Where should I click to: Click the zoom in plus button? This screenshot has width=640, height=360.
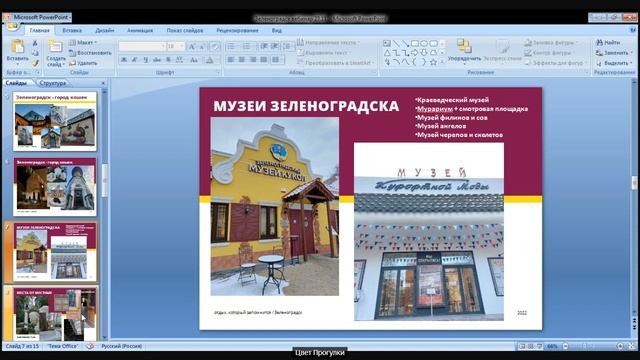620,346
